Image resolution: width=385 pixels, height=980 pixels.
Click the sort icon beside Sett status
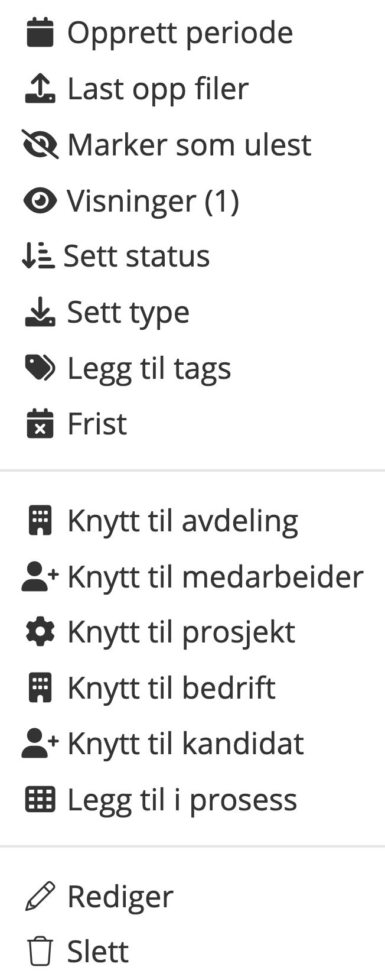38,257
